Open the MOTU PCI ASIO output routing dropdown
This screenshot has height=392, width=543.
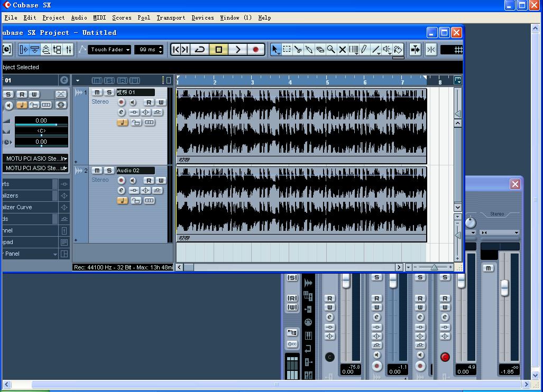coord(35,168)
